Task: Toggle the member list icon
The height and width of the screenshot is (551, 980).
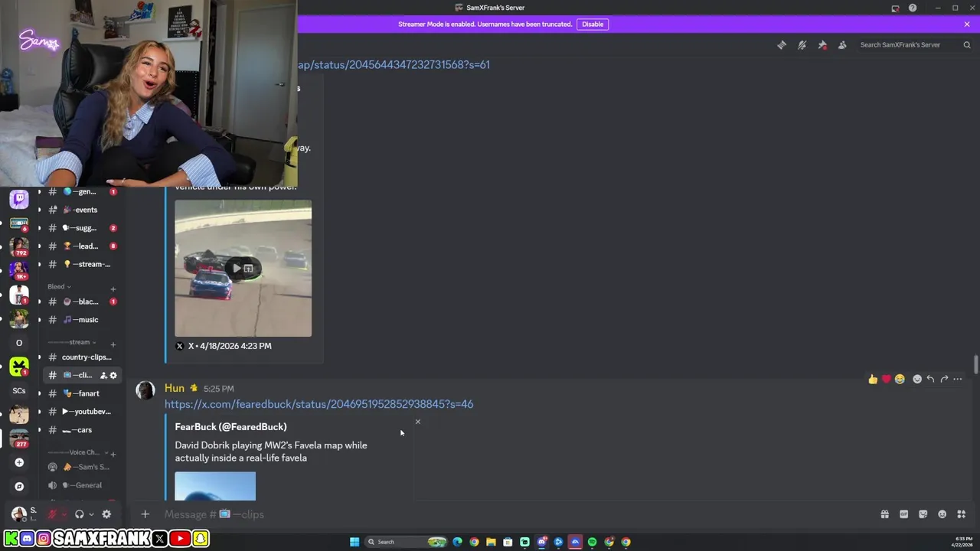Action: (842, 45)
